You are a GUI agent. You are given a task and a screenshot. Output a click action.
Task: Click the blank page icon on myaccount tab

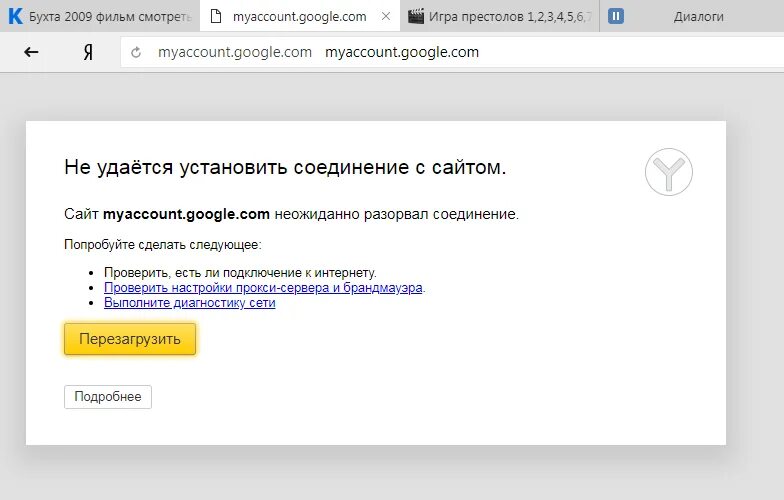[216, 16]
